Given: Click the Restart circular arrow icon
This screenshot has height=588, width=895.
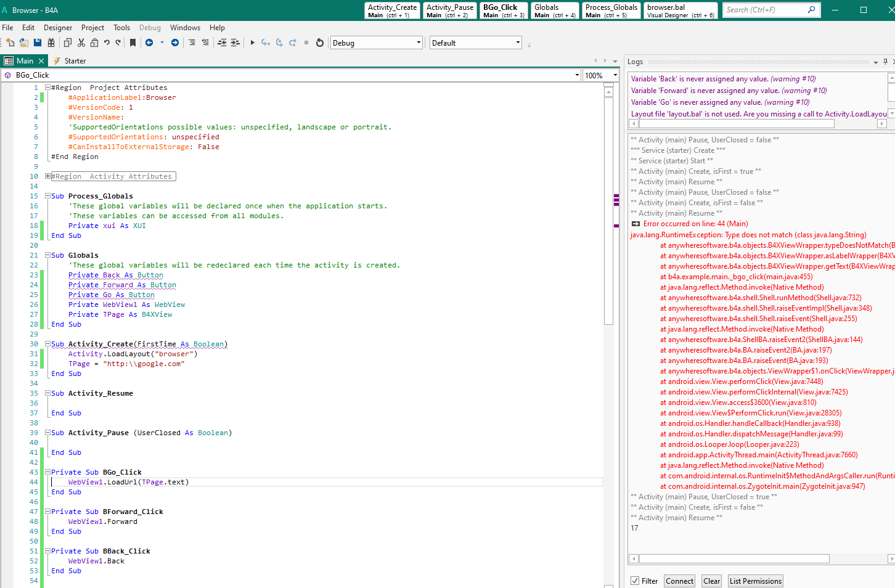Looking at the screenshot, I should point(319,43).
